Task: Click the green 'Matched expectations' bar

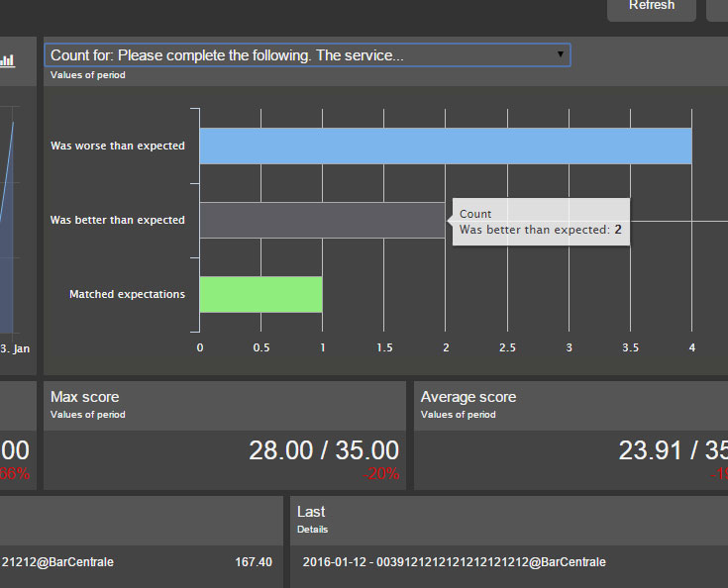Action: pyautogui.click(x=260, y=294)
